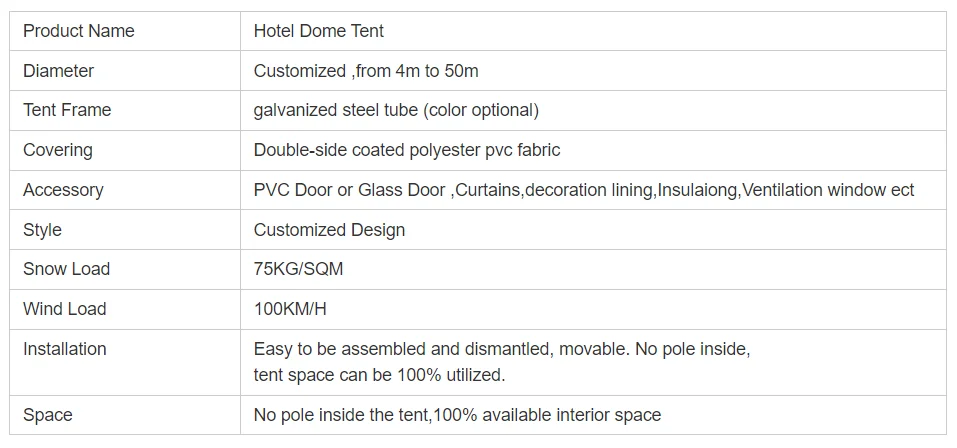Select the Tent Frame label
The width and height of the screenshot is (957, 448).
[x=67, y=110]
